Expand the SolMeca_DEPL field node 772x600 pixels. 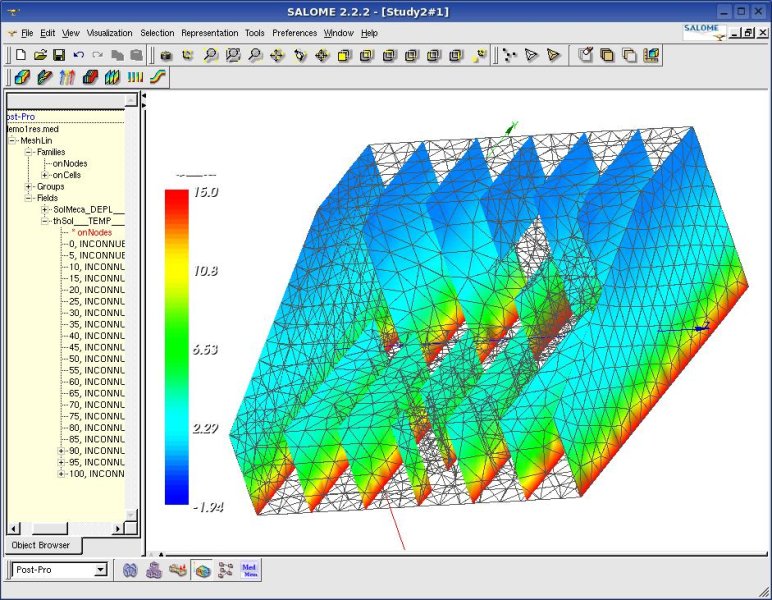(45, 210)
